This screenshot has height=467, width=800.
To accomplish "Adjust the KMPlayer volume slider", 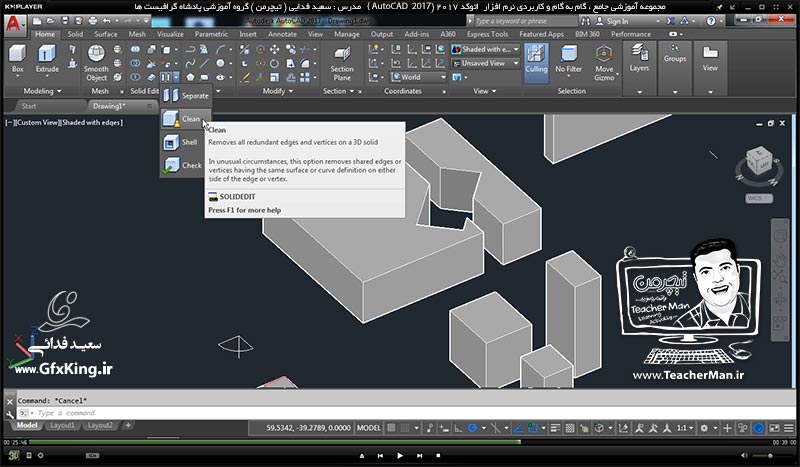I will 769,455.
